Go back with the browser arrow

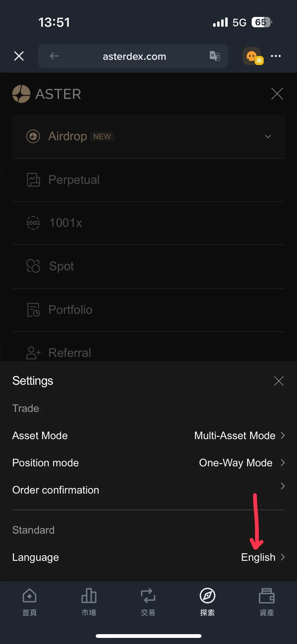click(x=54, y=56)
